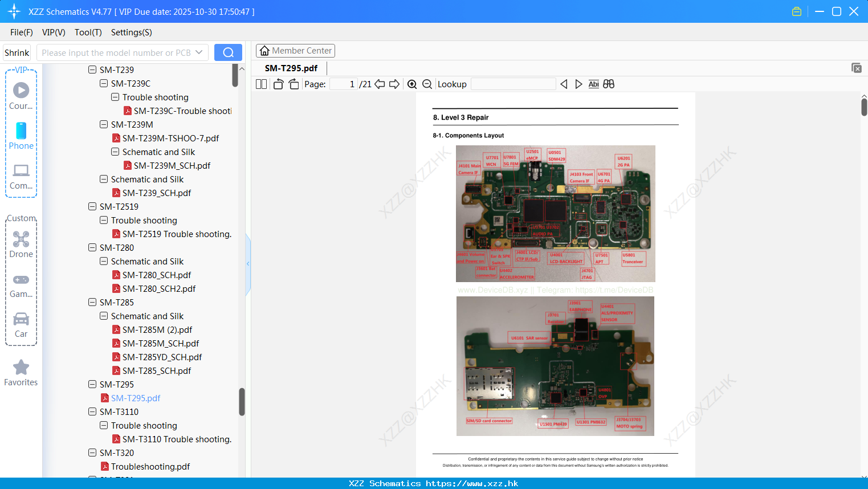Click the top board layout photo
This screenshot has height=489, width=868.
pos(556,214)
